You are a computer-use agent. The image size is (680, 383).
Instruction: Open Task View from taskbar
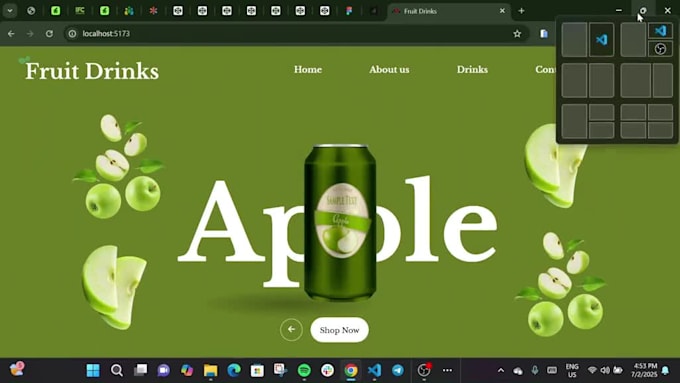(x=140, y=370)
